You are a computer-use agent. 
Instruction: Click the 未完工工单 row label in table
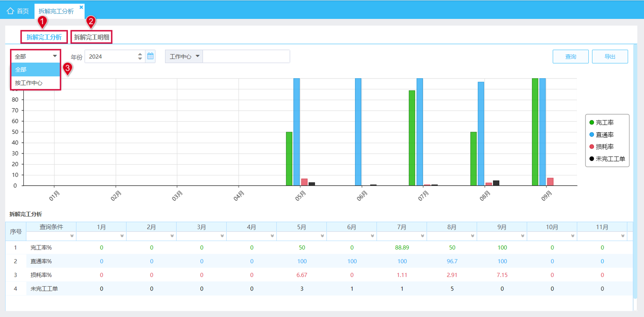coord(44,289)
